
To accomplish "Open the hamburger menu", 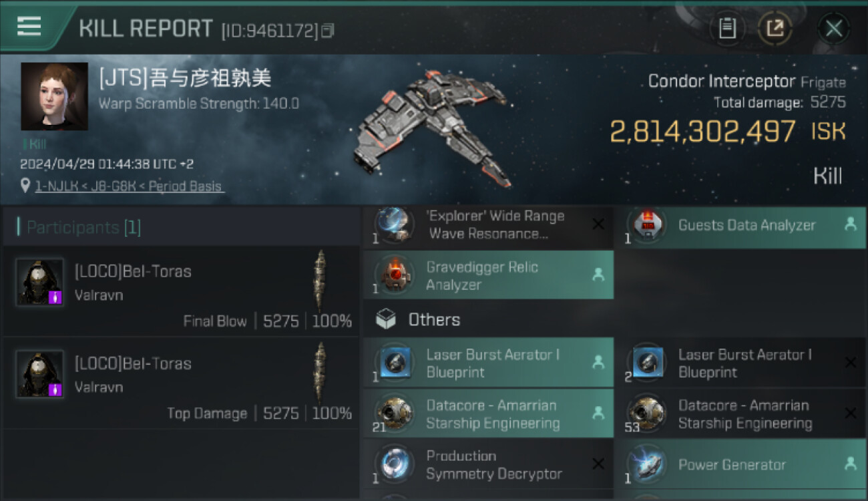I will (x=29, y=27).
